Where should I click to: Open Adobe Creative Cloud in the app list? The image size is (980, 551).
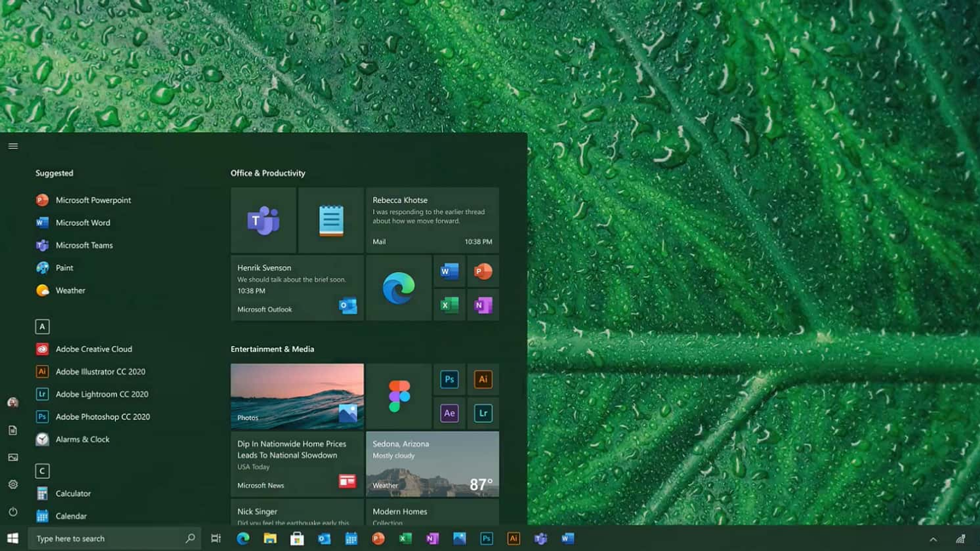point(84,349)
